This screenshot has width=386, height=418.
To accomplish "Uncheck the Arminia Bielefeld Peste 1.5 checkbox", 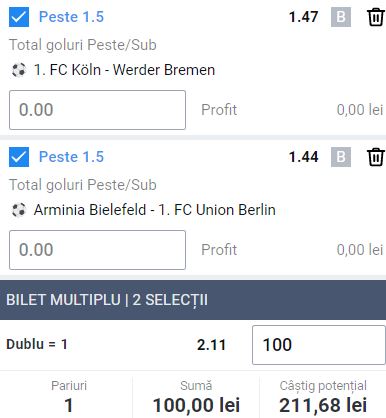I will click(x=19, y=157).
